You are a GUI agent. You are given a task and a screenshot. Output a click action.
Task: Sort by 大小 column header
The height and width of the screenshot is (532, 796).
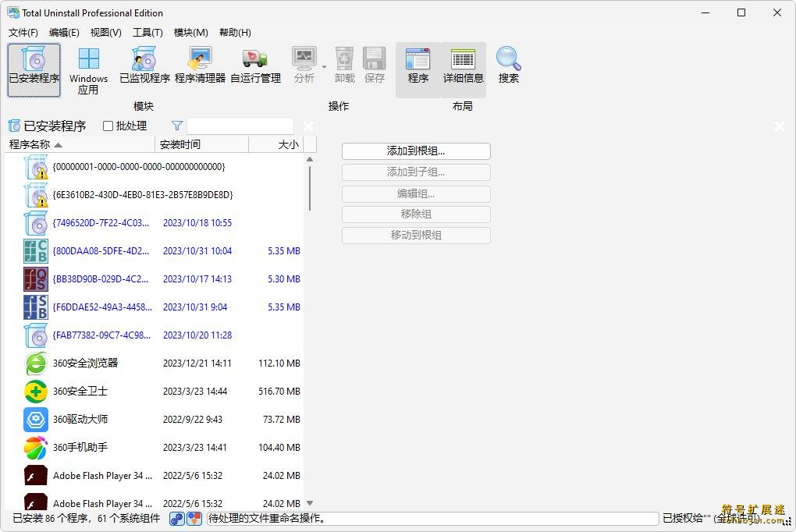coord(276,144)
